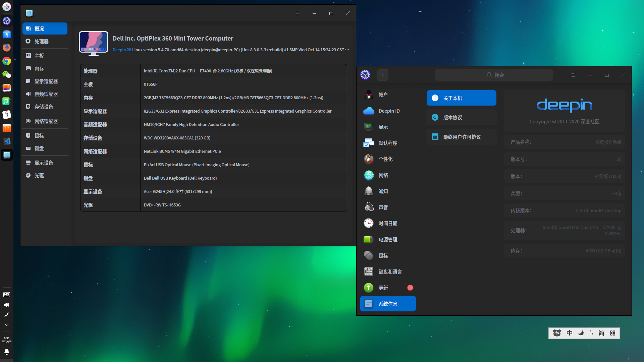Toggle 简 simplified Chinese in input bar
Screen dimensions: 644x362
[601, 333]
